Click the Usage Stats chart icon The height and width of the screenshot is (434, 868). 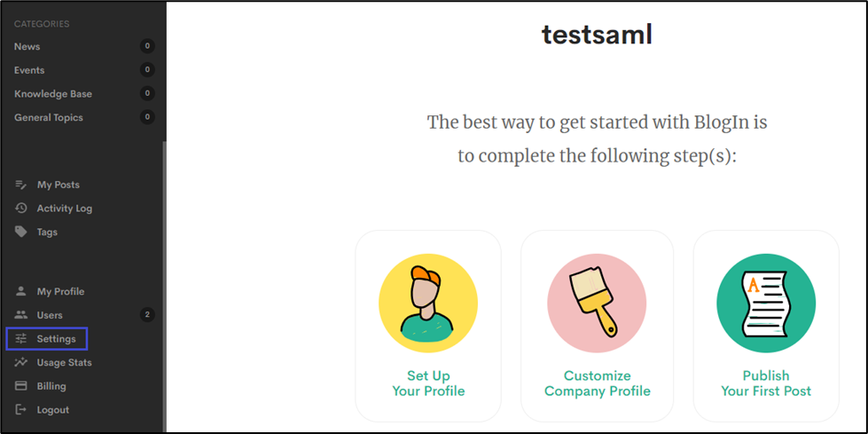click(x=21, y=362)
